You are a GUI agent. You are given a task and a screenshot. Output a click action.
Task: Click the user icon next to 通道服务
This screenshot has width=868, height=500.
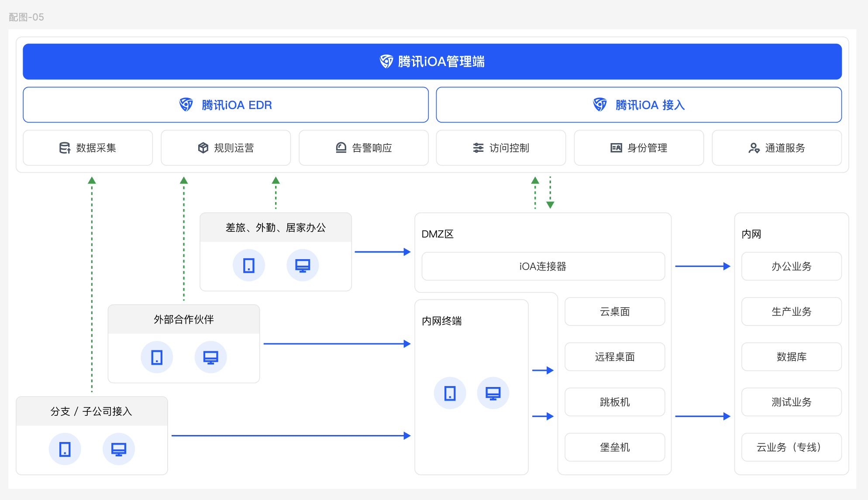(754, 148)
